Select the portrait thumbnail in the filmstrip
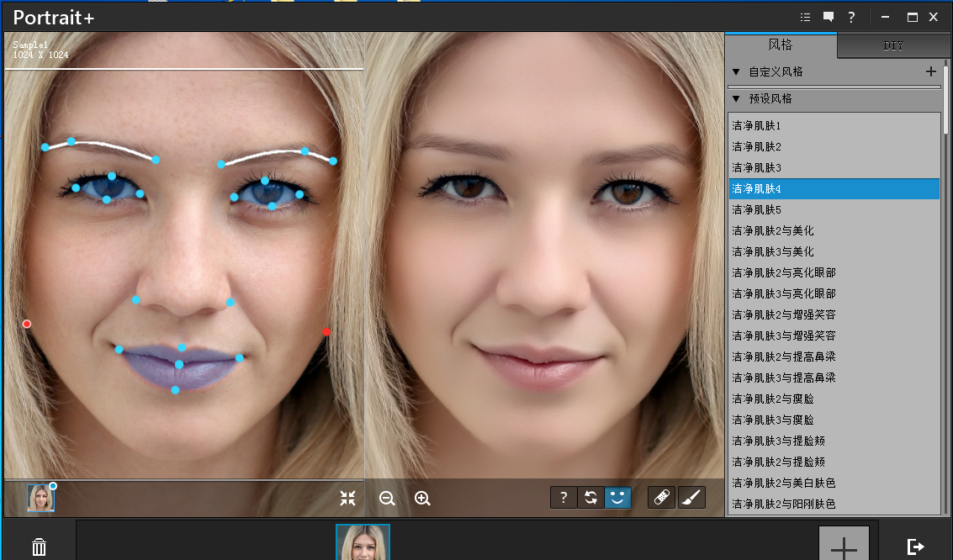The height and width of the screenshot is (560, 953). [363, 542]
